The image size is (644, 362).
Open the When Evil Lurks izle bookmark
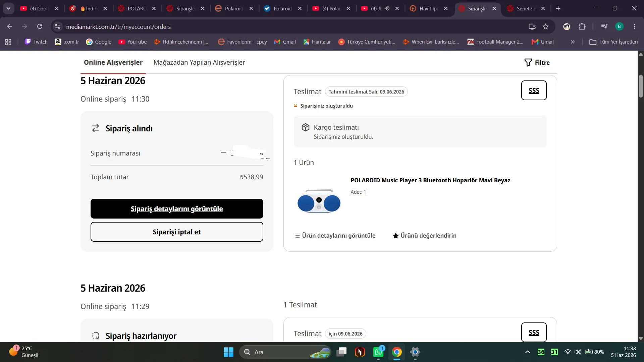pos(431,42)
